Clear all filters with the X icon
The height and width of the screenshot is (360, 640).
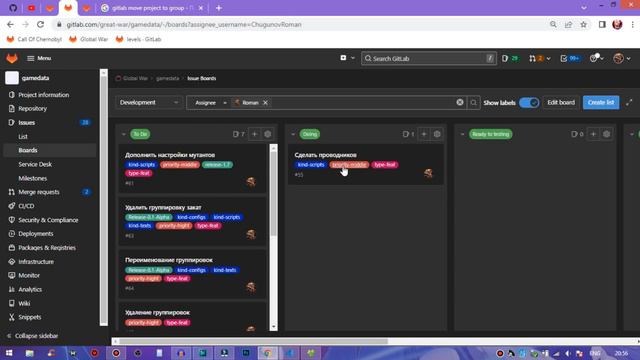pos(460,102)
